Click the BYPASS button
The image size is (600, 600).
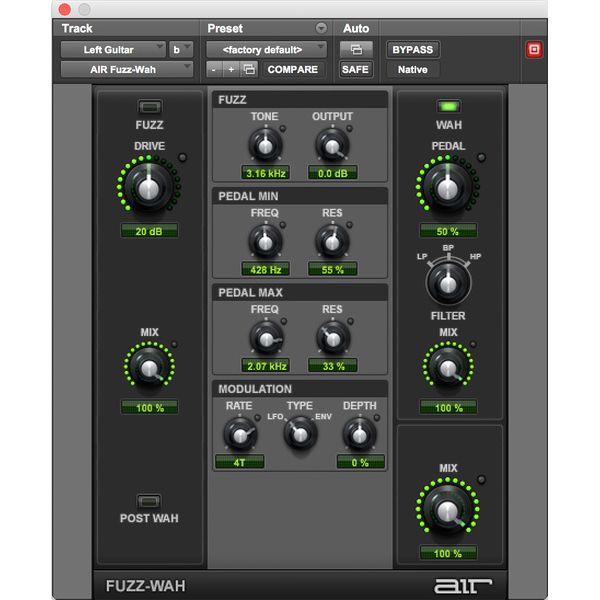coord(412,50)
